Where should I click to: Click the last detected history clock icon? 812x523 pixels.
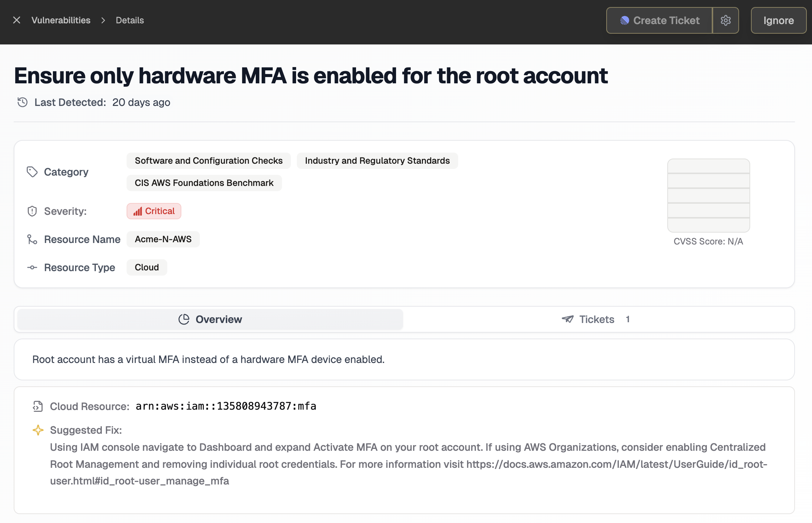[23, 102]
